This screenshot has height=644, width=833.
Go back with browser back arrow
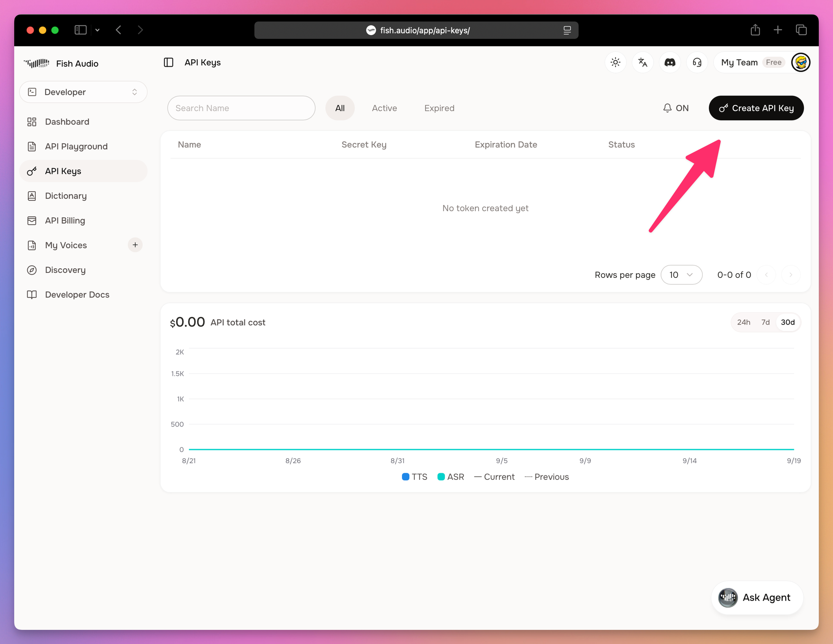pyautogui.click(x=119, y=30)
